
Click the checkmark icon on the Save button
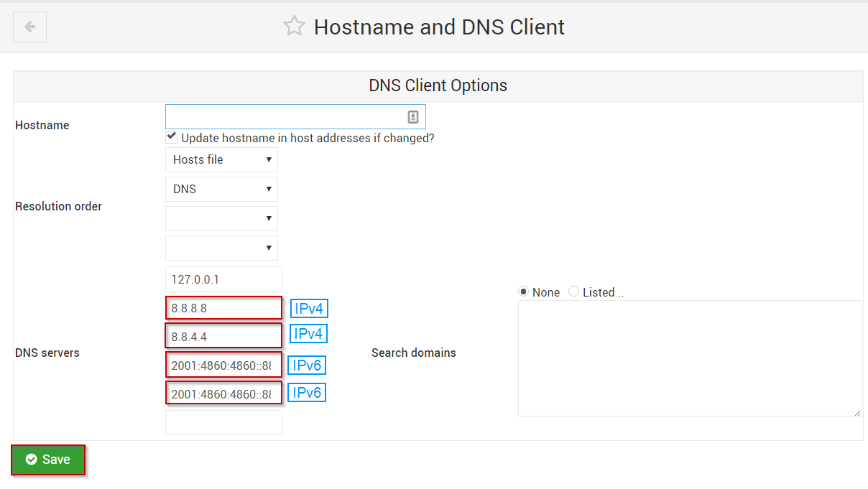click(x=31, y=460)
